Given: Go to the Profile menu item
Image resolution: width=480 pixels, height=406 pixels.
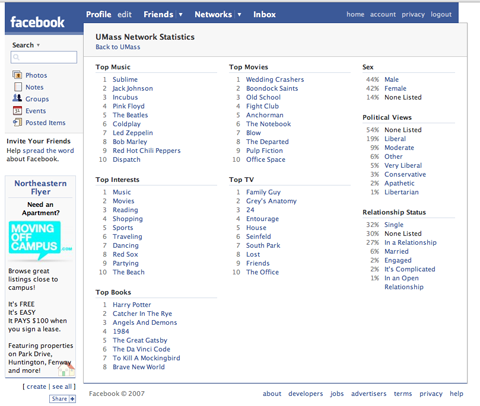Looking at the screenshot, I should point(99,14).
